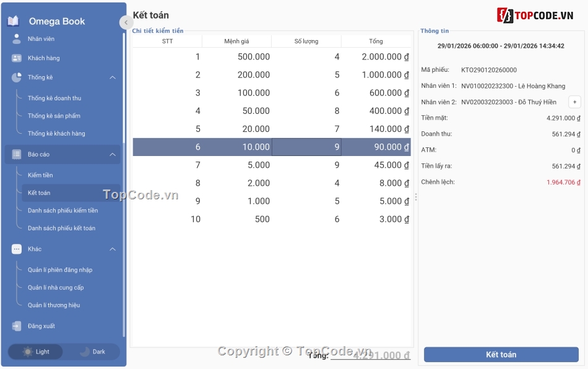Click the Thống kê pie chart icon

coord(17,77)
